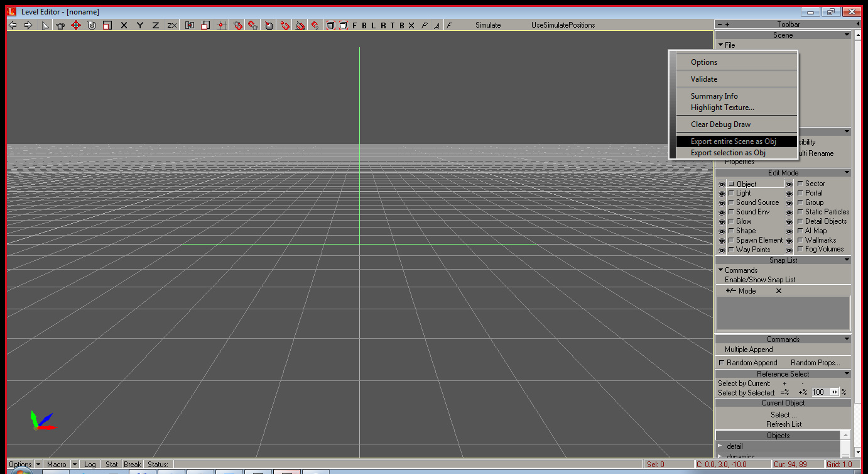Lock to X axis in toolbar
Image resolution: width=868 pixels, height=474 pixels.
click(x=124, y=25)
